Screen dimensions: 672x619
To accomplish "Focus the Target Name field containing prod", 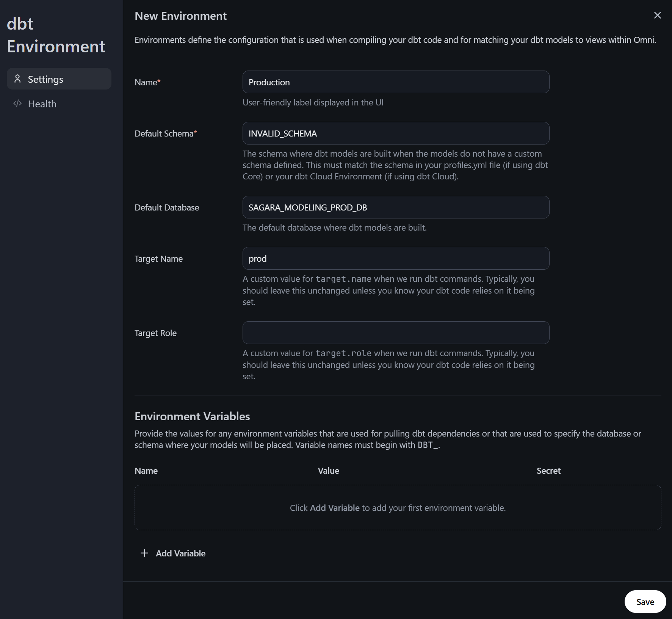I will [396, 258].
